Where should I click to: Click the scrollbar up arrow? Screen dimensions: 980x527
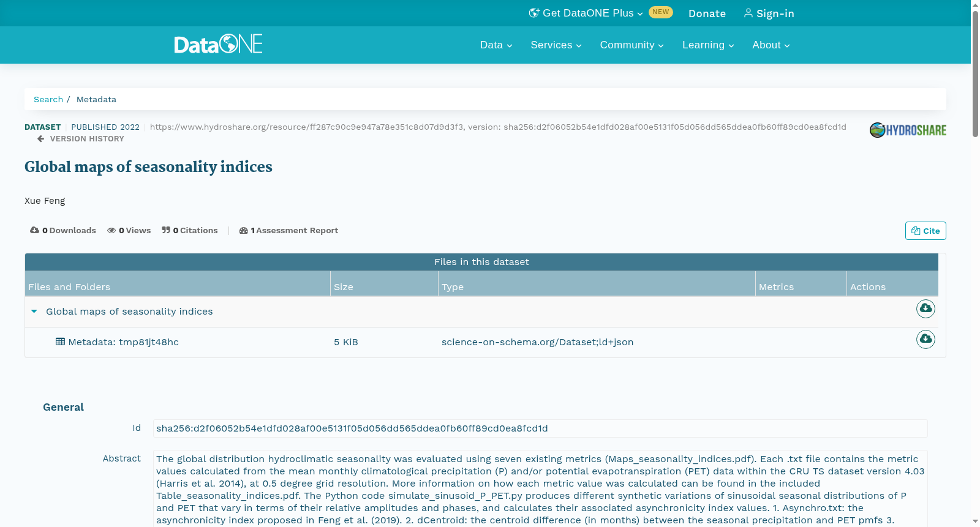coord(975,5)
